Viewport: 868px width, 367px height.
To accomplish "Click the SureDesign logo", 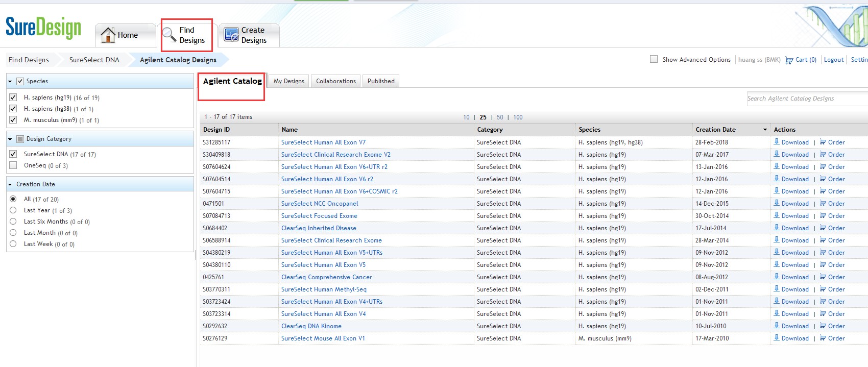I will click(43, 28).
